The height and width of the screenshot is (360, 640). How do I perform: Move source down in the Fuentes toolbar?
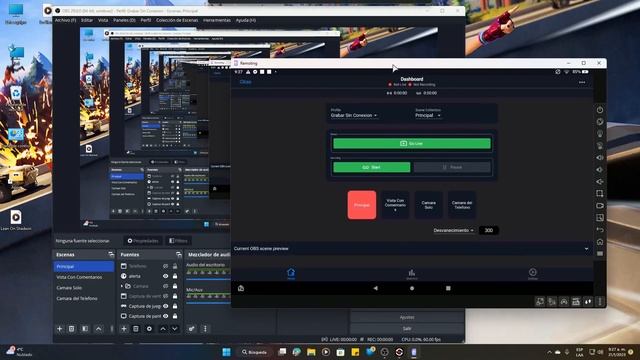175,329
